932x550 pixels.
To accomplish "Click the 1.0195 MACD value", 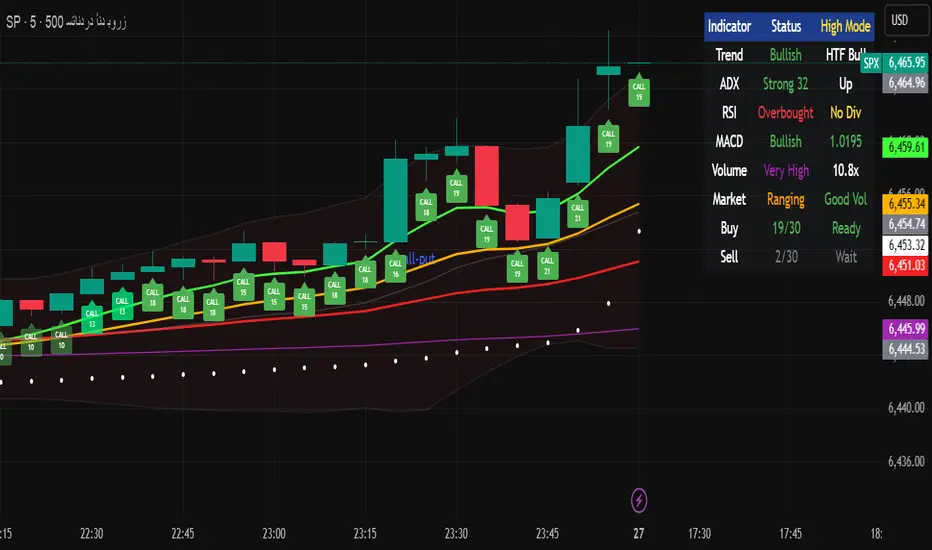I will point(845,142).
